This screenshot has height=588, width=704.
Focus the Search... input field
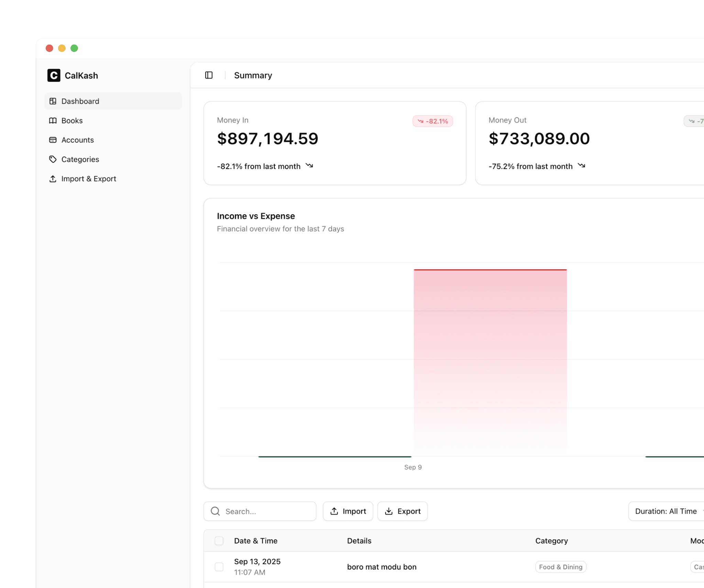260,511
